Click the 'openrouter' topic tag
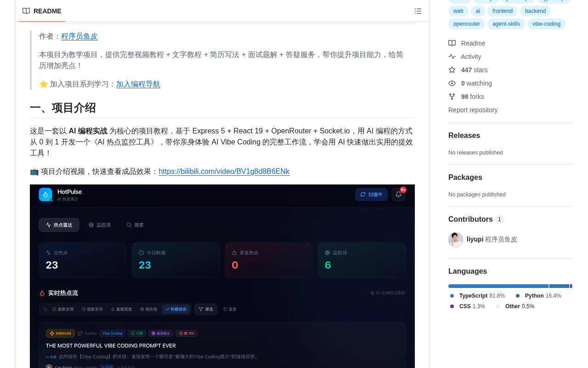The image size is (588, 368). pos(467,24)
